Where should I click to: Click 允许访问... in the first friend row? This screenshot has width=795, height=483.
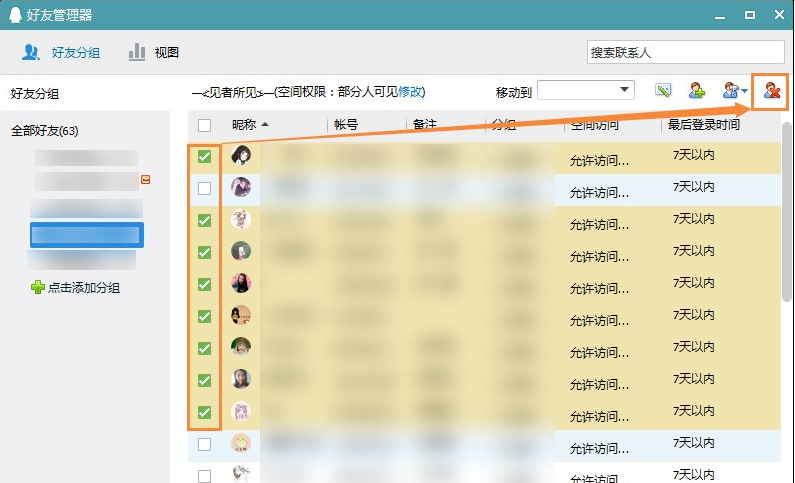click(x=599, y=161)
